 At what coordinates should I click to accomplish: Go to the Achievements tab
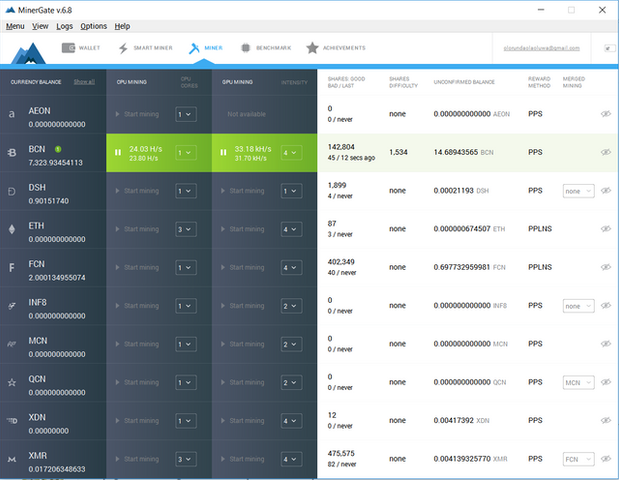click(x=336, y=48)
